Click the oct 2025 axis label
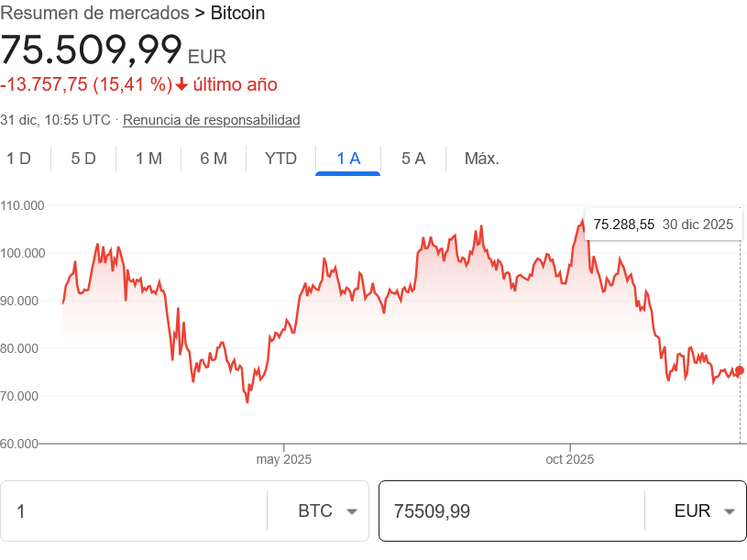Image resolution: width=747 pixels, height=560 pixels. pos(569,459)
